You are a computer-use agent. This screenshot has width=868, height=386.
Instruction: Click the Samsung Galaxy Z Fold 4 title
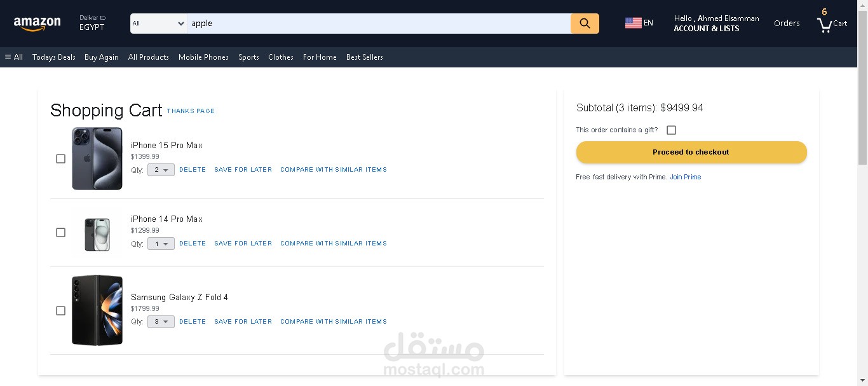click(179, 298)
